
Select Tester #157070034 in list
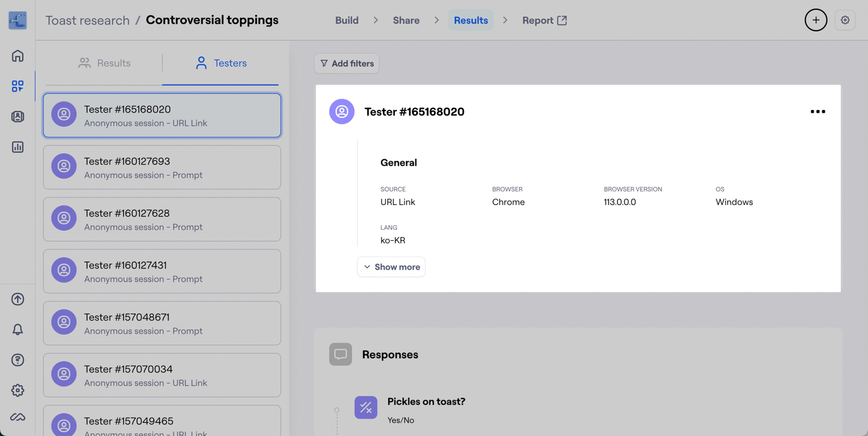[x=162, y=375]
